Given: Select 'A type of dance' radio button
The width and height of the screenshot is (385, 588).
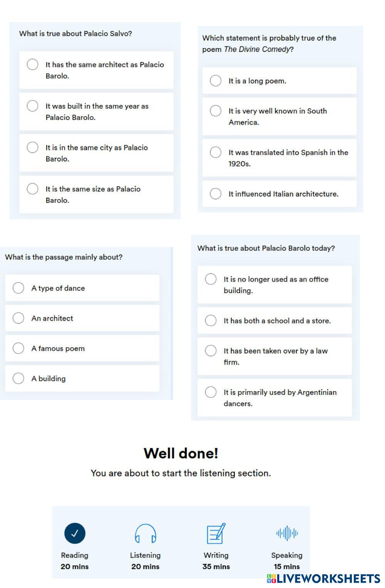Looking at the screenshot, I should pos(18,288).
